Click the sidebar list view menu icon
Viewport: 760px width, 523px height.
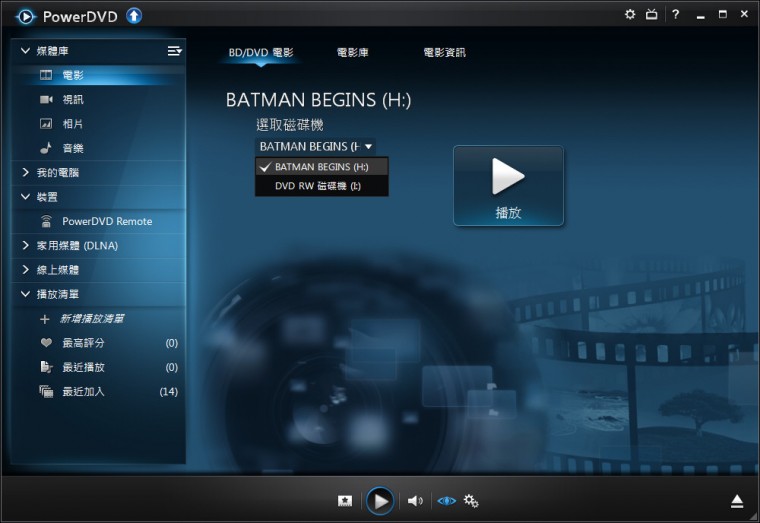[x=174, y=51]
